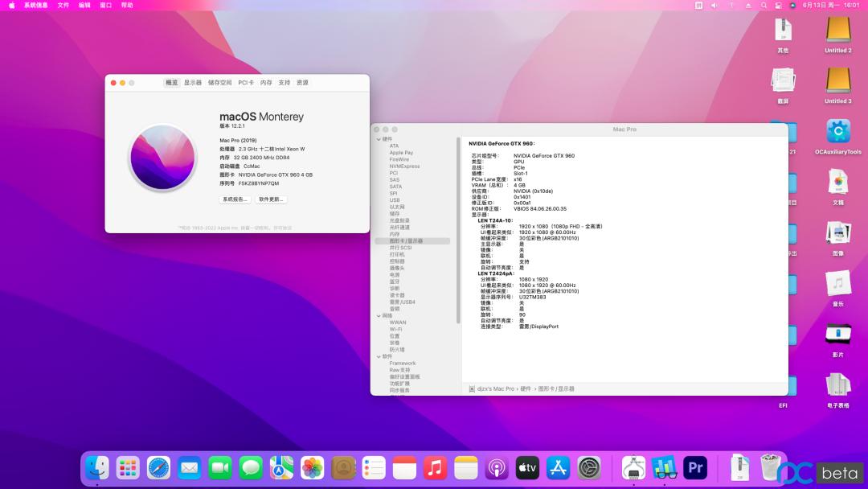Select NVMExpress in the hardware sidebar
This screenshot has height=489, width=868.
404,166
